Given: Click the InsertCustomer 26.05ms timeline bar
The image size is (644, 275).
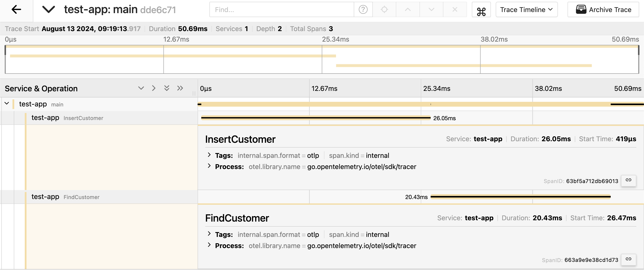Looking at the screenshot, I should click(x=315, y=118).
